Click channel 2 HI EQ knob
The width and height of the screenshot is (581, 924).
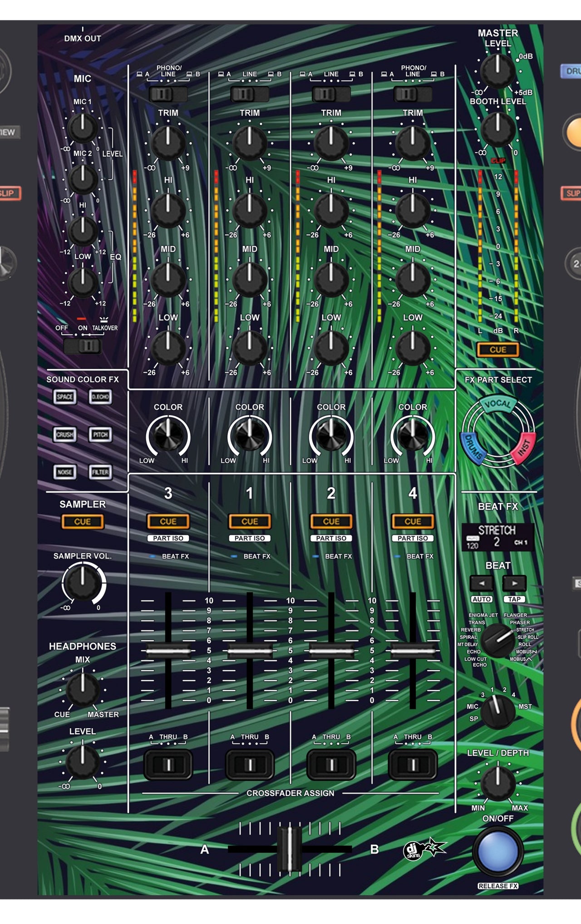point(331,211)
